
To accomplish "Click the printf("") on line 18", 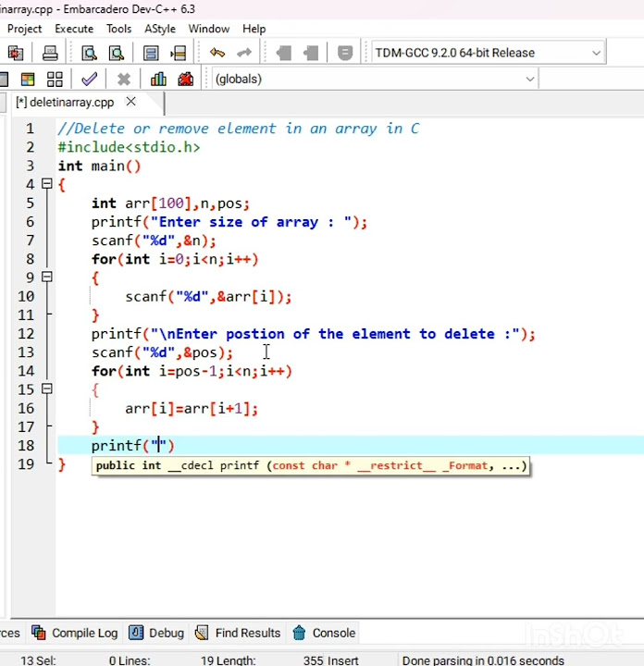I will click(x=132, y=446).
